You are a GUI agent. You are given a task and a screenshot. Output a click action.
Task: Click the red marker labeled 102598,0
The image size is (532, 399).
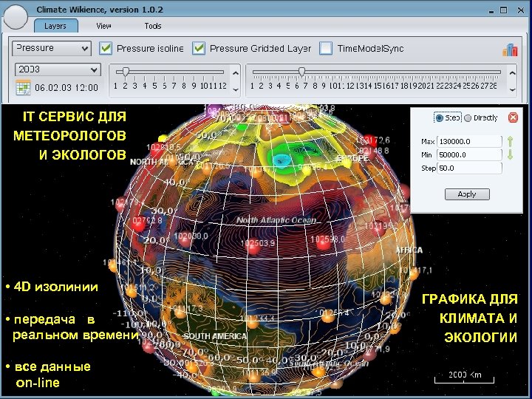tap(324, 244)
